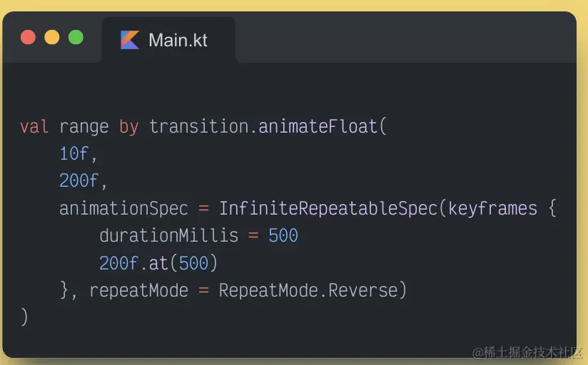Click the 'range' variable name
The image size is (588, 365).
click(83, 127)
